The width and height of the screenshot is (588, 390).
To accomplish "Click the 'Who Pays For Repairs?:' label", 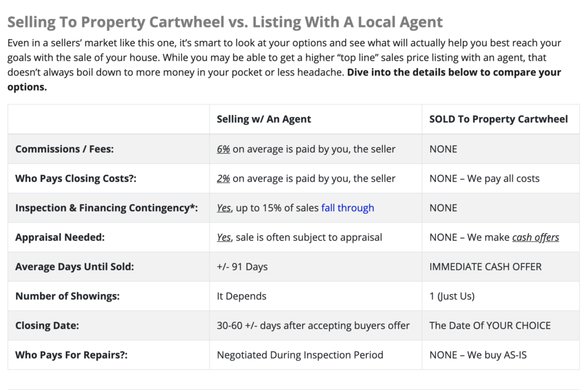I will [71, 355].
